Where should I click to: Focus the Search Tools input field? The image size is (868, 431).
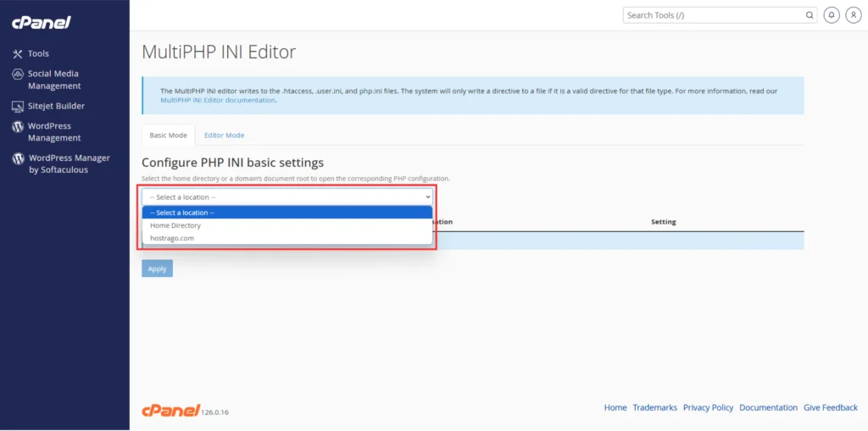(x=714, y=15)
